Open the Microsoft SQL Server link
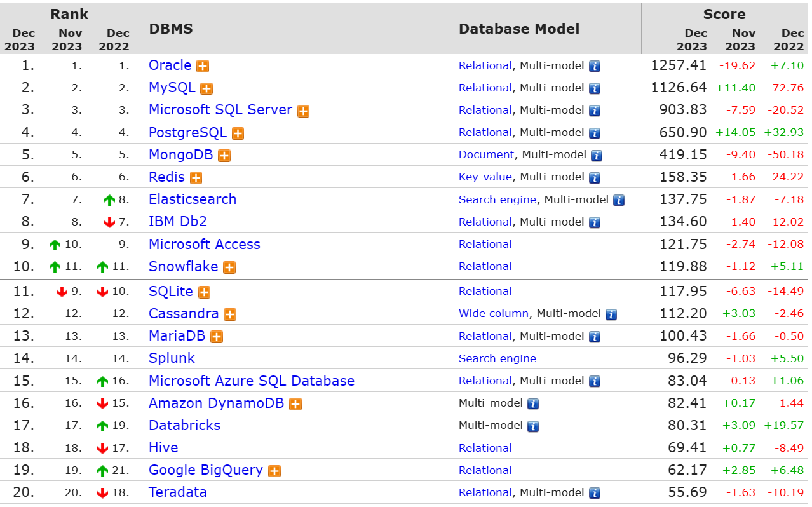Screen dimensions: 812x507 click(x=220, y=110)
